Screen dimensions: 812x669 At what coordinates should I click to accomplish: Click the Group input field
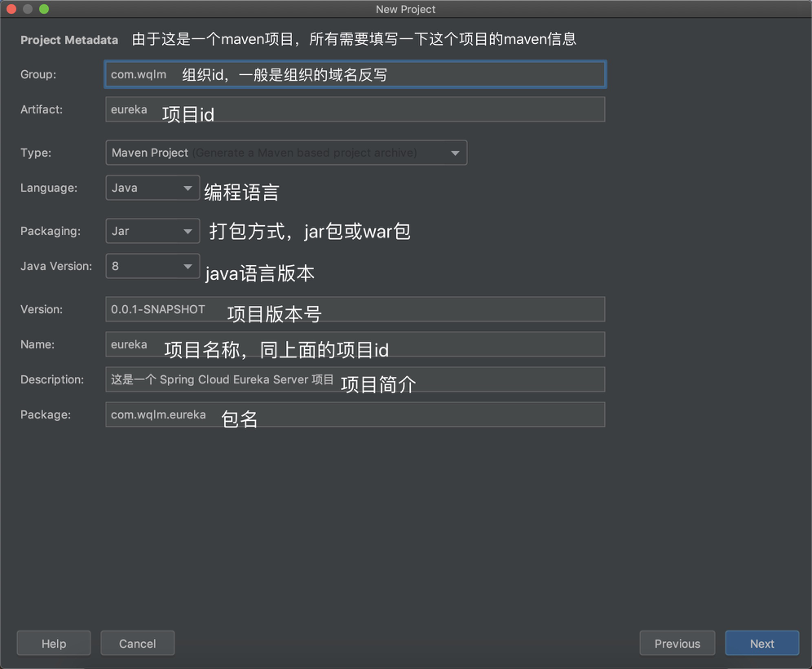(355, 74)
